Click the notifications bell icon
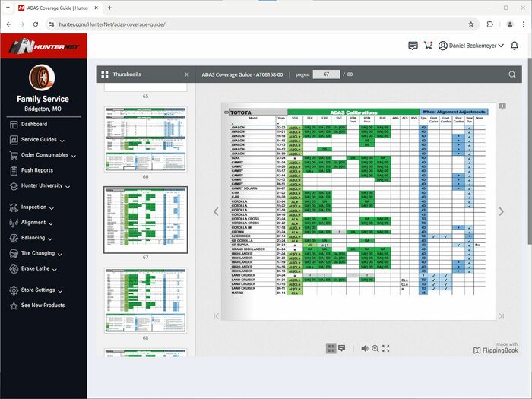The width and height of the screenshot is (532, 399). click(x=515, y=46)
